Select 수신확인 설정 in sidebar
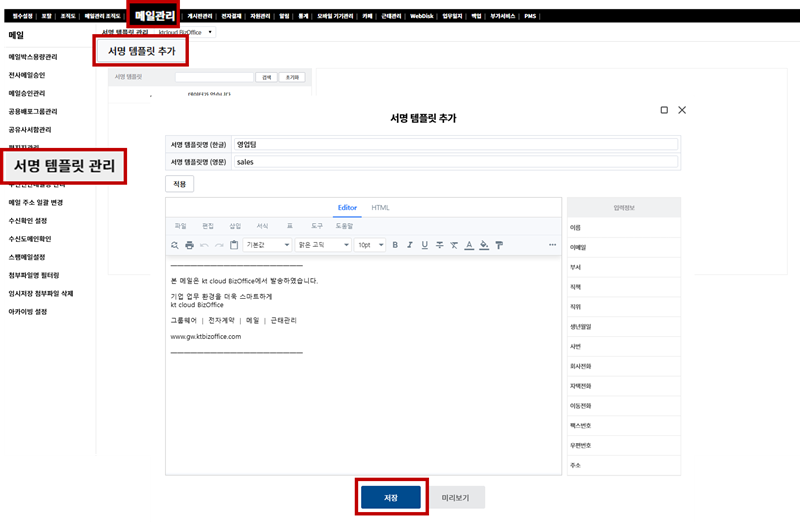The width and height of the screenshot is (800, 522). (28, 221)
